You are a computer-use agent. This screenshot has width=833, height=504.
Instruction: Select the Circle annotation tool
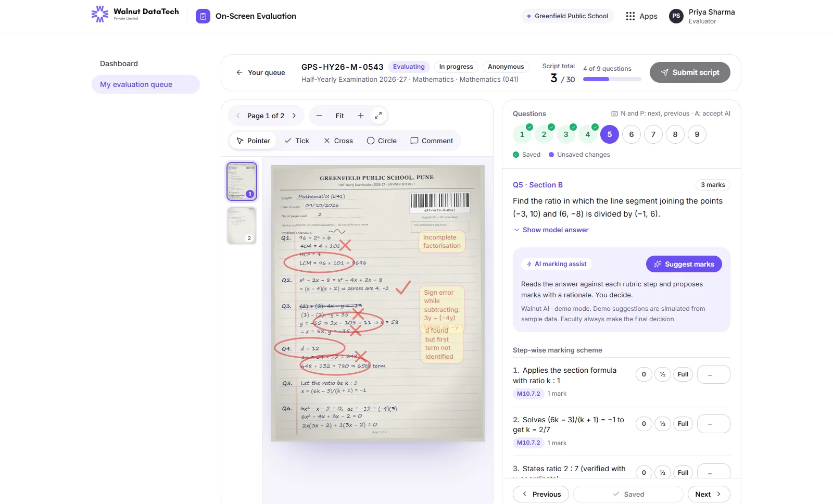(382, 141)
